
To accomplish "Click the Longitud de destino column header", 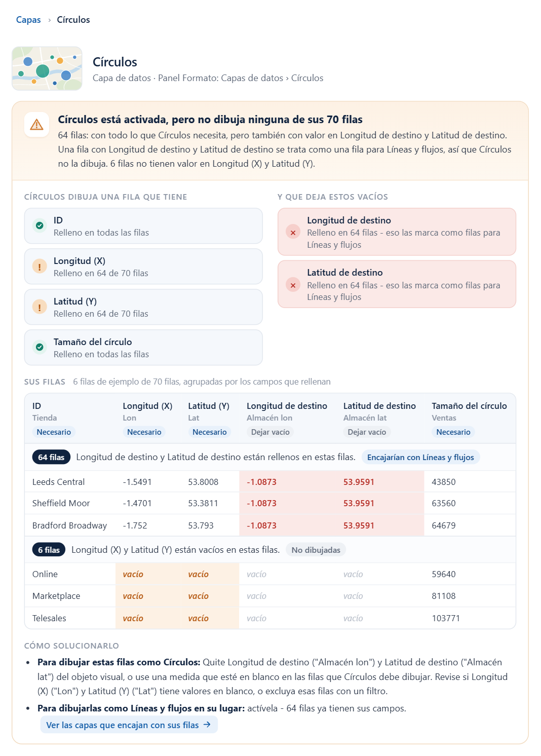I will (x=287, y=406).
